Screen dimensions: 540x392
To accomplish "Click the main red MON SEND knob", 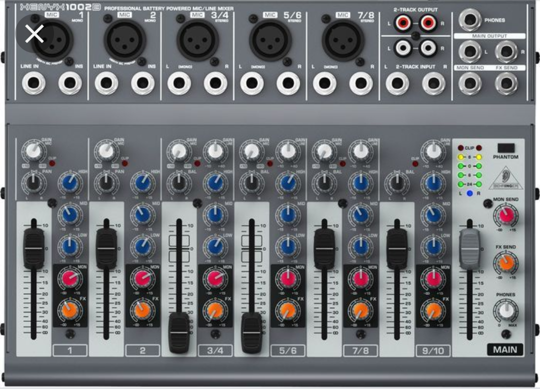I will tap(505, 215).
